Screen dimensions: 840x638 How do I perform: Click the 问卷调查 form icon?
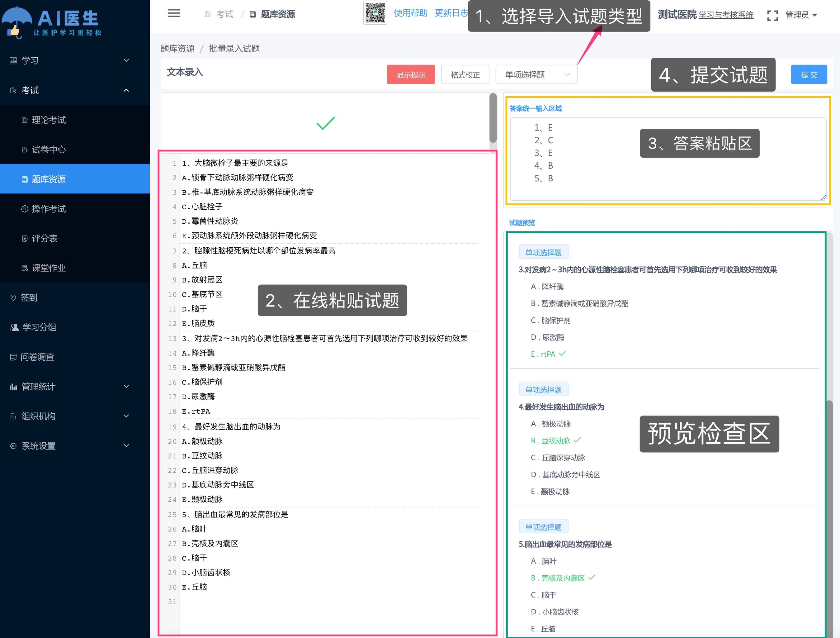(13, 357)
